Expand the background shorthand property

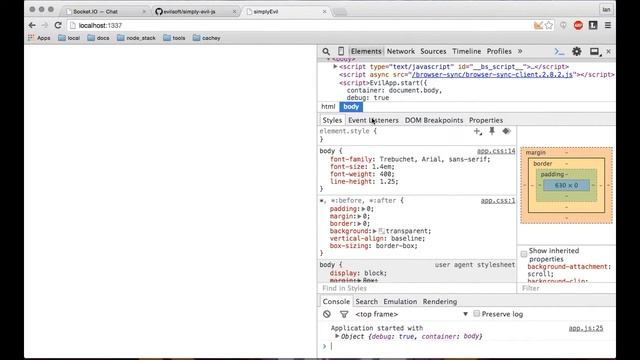coord(374,231)
